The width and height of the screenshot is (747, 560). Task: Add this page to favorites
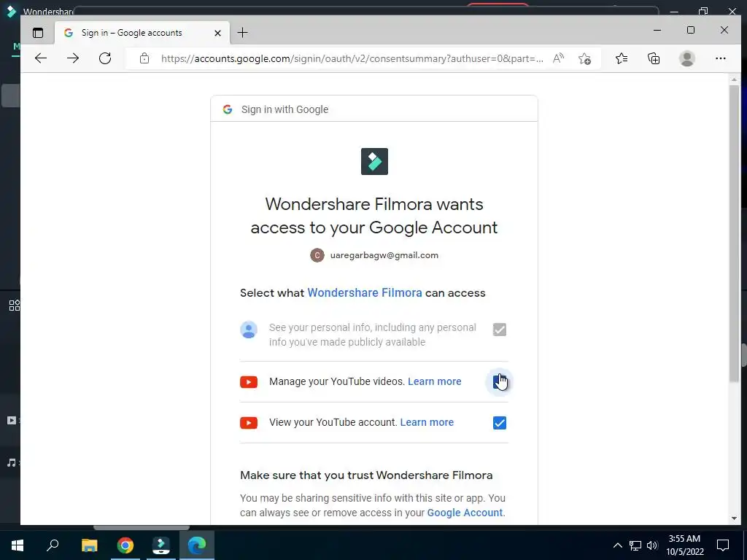pyautogui.click(x=584, y=58)
